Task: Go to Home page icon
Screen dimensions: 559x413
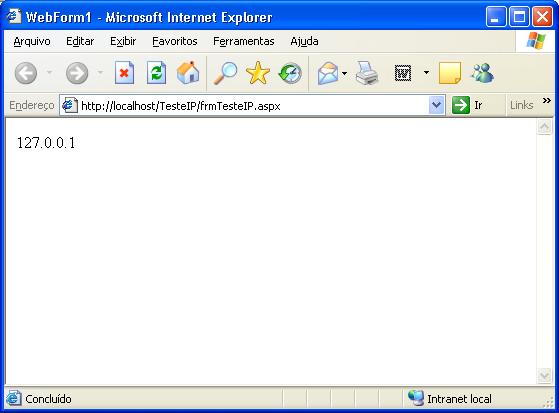Action: coord(188,73)
